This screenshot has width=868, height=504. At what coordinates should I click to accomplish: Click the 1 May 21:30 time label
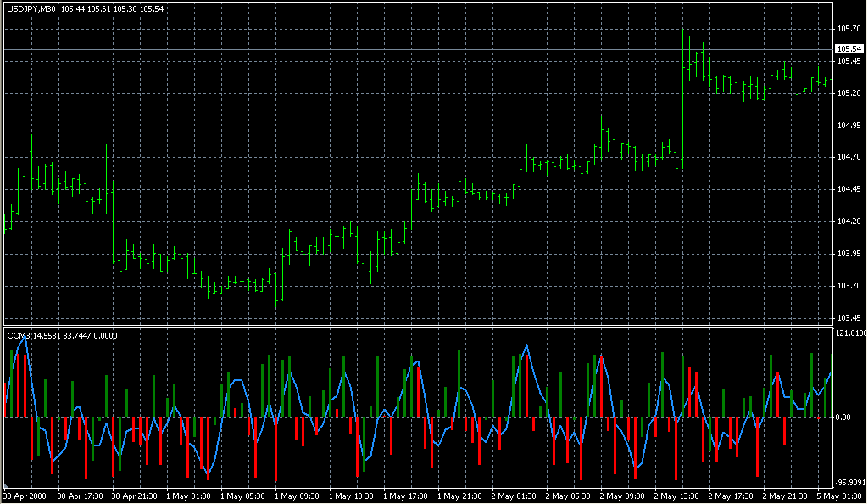462,496
